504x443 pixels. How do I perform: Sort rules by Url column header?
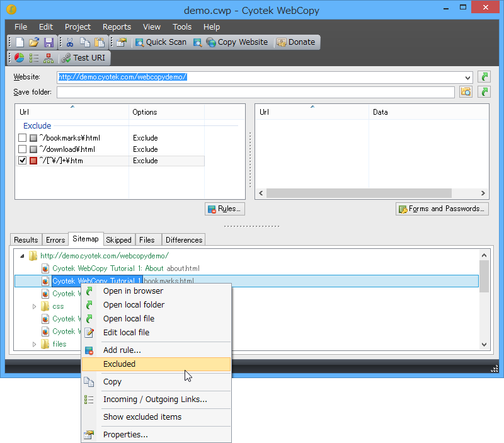coord(72,112)
